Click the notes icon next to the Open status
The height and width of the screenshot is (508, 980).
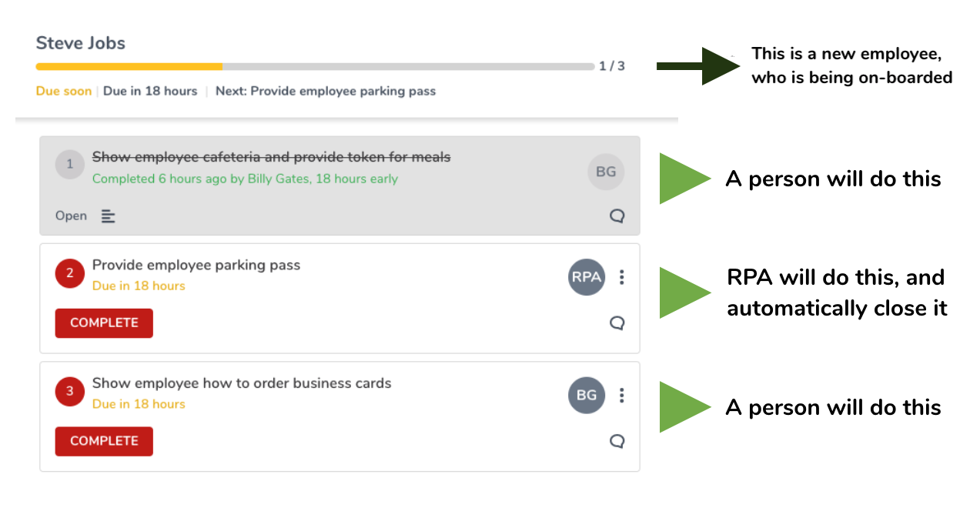(107, 216)
